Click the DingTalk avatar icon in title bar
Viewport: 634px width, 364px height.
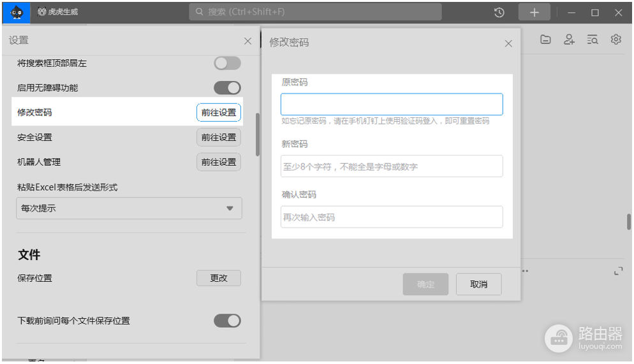point(16,13)
